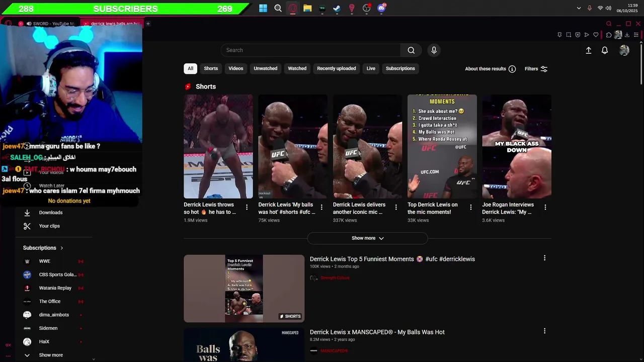Click the YouTube search input field
Viewport: 644px width, 362px height.
pos(310,50)
